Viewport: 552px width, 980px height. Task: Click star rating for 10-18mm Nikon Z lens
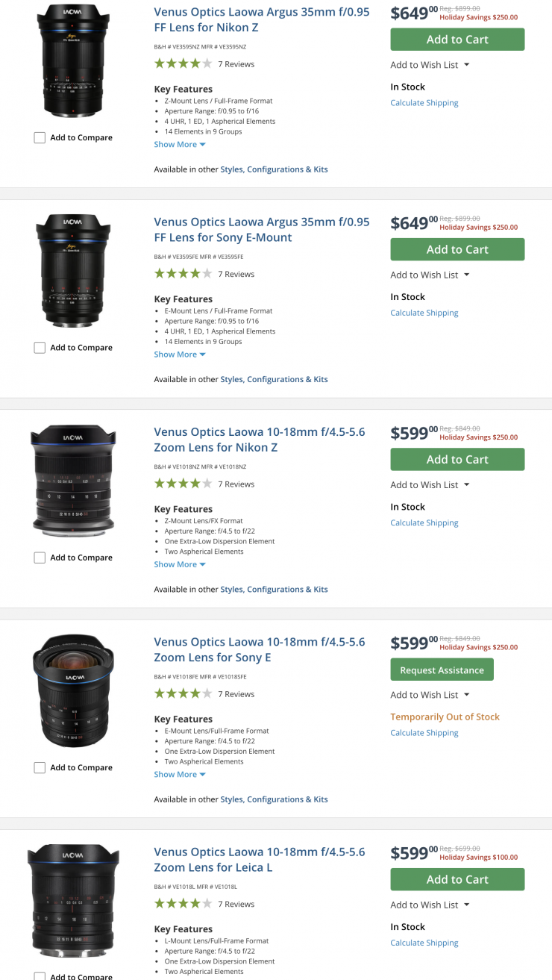pyautogui.click(x=183, y=484)
